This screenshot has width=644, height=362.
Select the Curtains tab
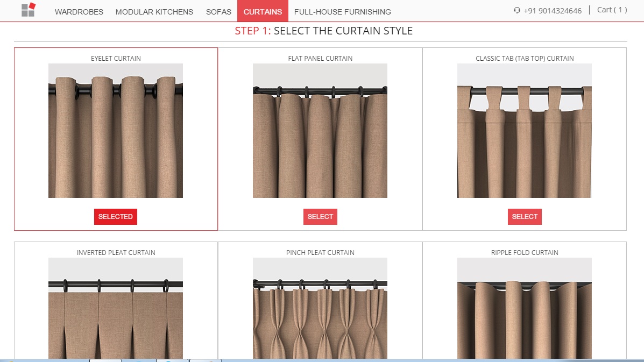click(263, 11)
